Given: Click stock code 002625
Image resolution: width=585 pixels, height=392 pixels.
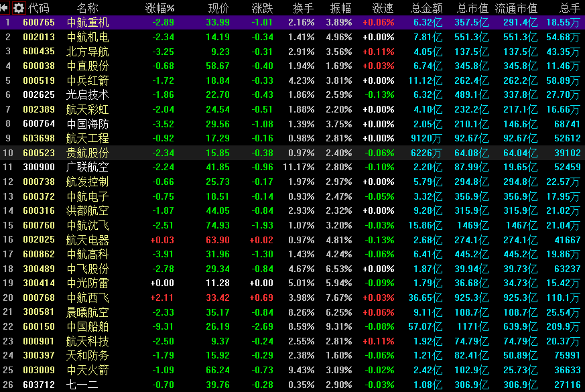Looking at the screenshot, I should [39, 94].
